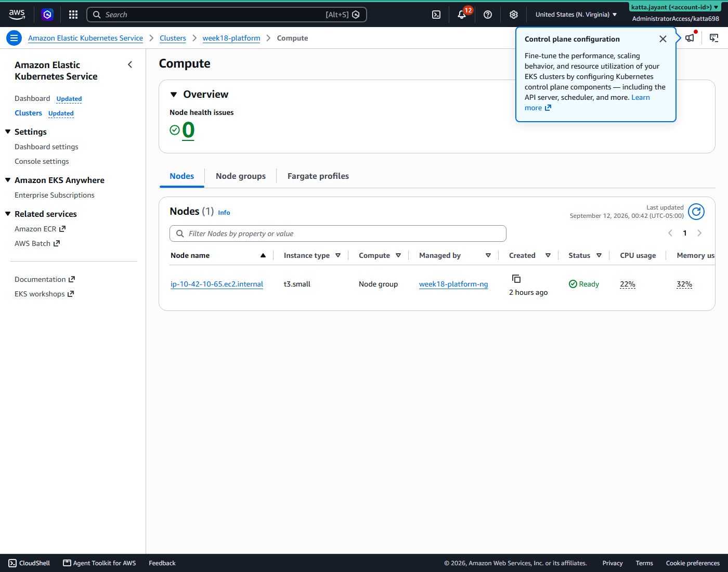Select the Nodes tab
This screenshot has width=728, height=572.
(181, 176)
